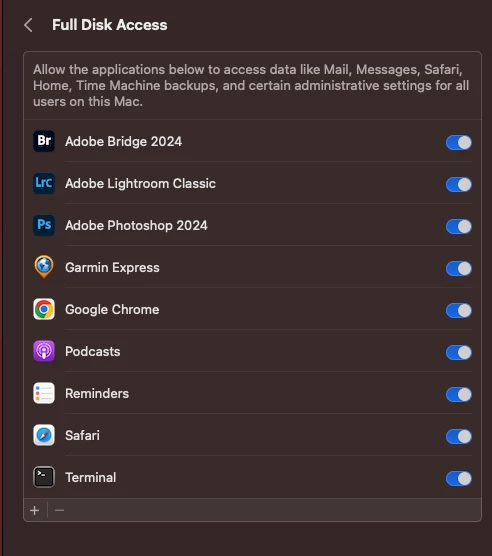Disable Full Disk Access for Adobe Bridge 2024
Viewport: 492px width, 556px height.
click(x=459, y=143)
